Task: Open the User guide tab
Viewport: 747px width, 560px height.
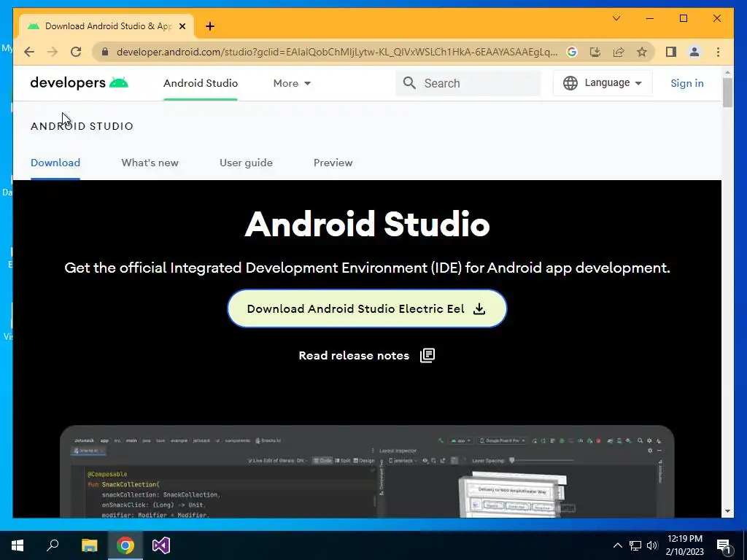Action: pyautogui.click(x=247, y=163)
